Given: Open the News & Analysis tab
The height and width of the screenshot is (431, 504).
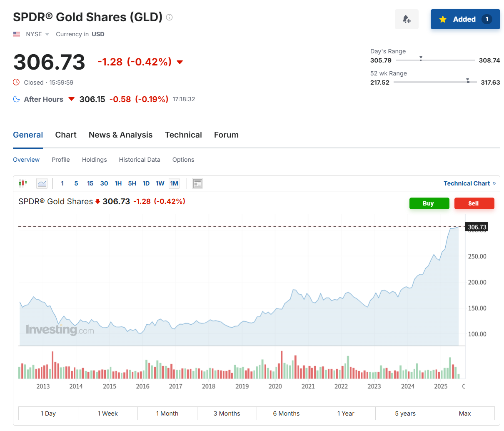Looking at the screenshot, I should [120, 135].
